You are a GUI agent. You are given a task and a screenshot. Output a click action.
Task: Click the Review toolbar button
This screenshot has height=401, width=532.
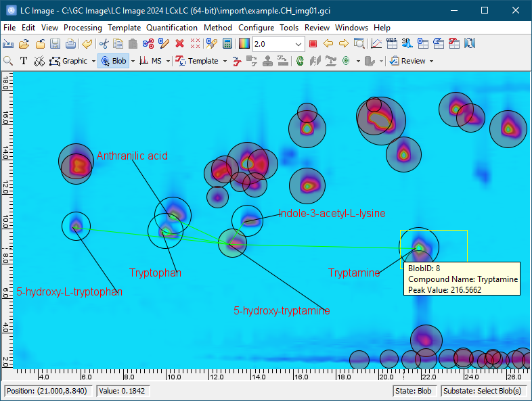(407, 61)
